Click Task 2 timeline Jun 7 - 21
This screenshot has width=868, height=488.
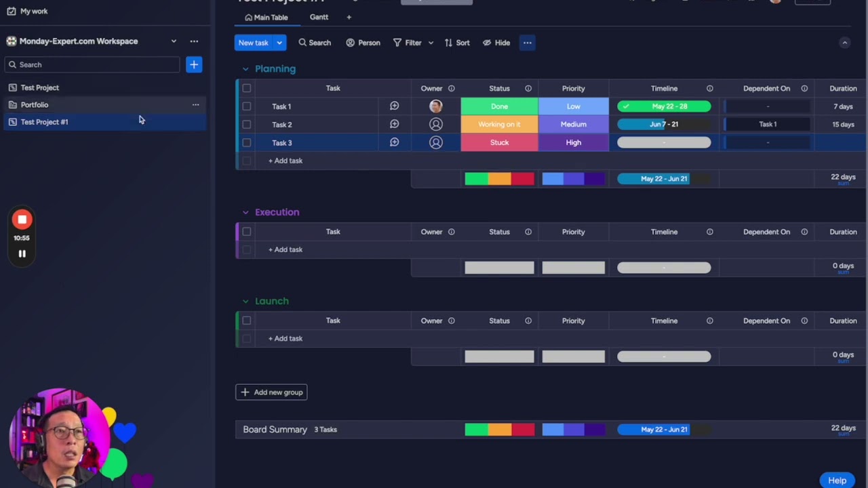pyautogui.click(x=664, y=124)
